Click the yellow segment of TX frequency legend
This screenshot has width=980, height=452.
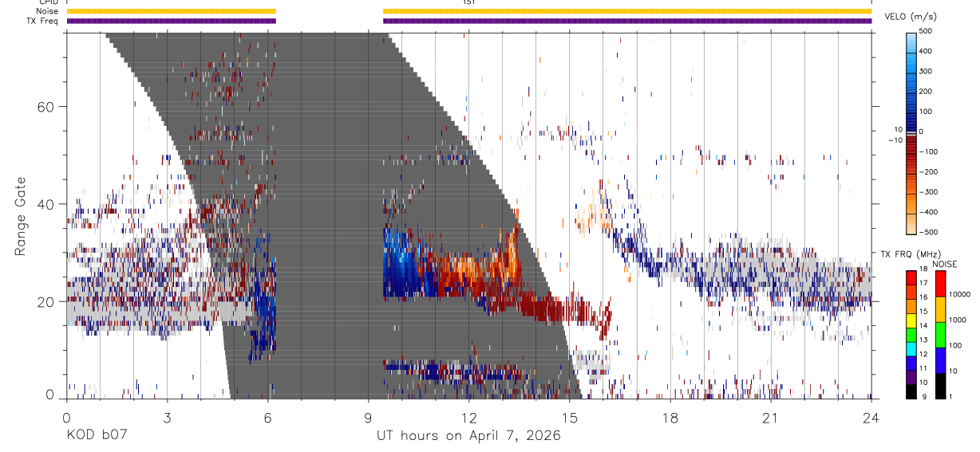(912, 320)
